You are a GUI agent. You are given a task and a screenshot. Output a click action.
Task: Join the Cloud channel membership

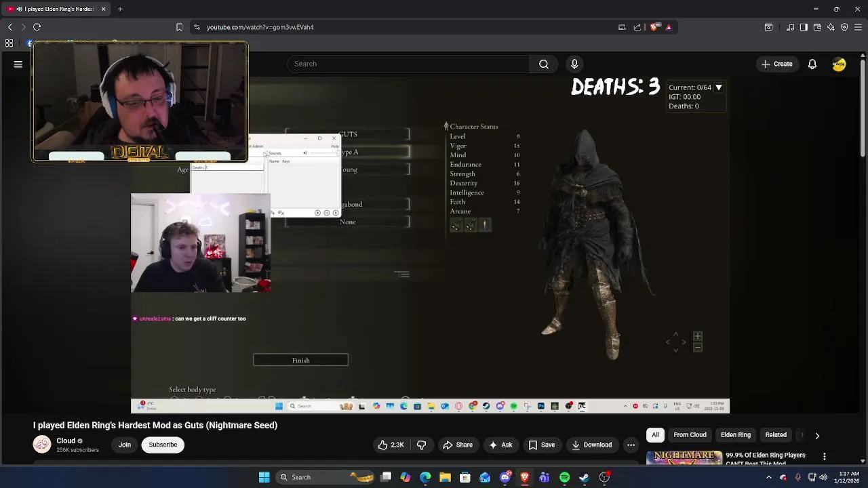(x=125, y=445)
